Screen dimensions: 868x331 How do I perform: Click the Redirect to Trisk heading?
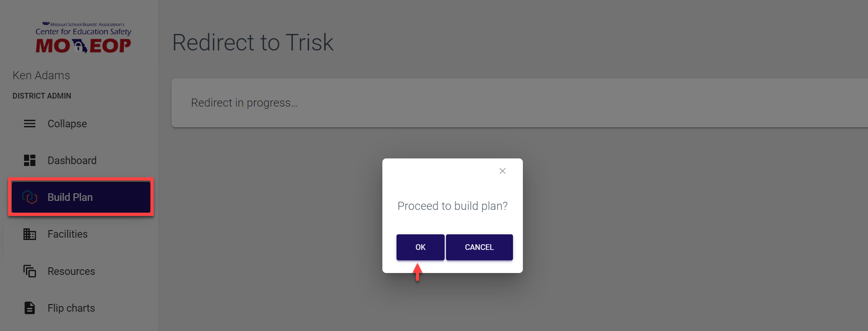tap(253, 42)
